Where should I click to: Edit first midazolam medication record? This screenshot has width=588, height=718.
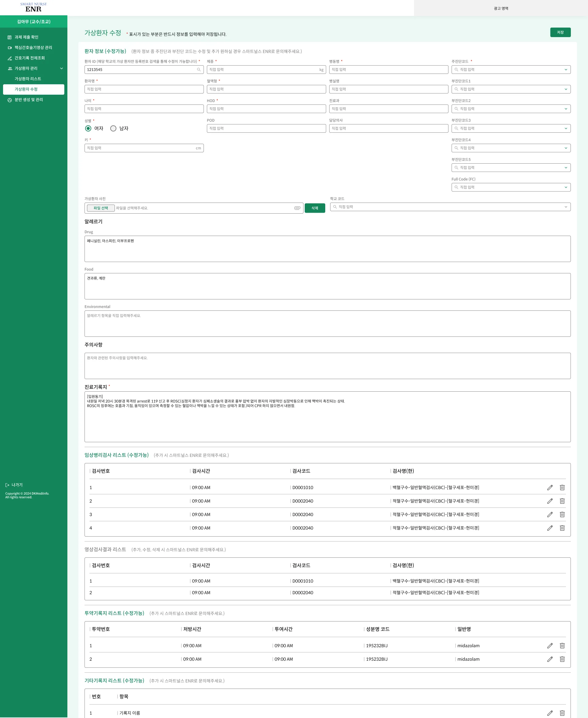point(550,645)
